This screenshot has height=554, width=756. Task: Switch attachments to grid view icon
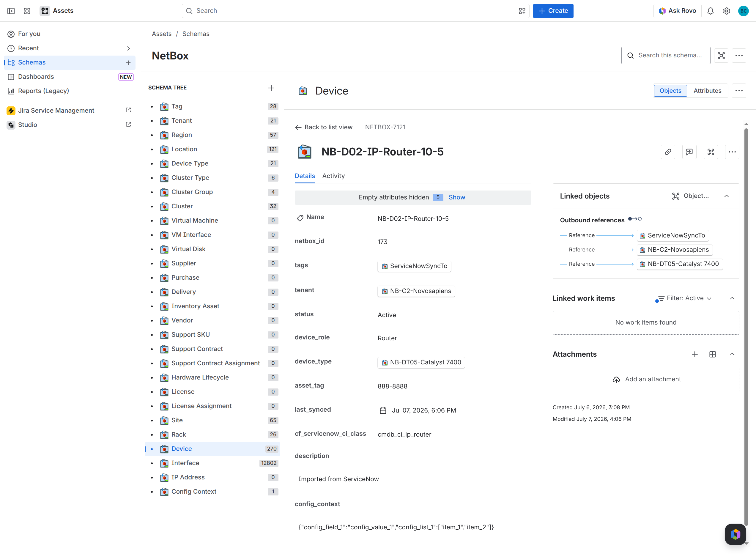click(713, 355)
